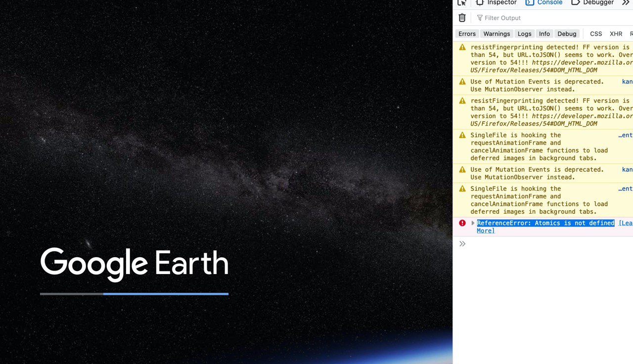This screenshot has width=633, height=364.
Task: Activate the element picker icon in DevTools
Action: (462, 2)
